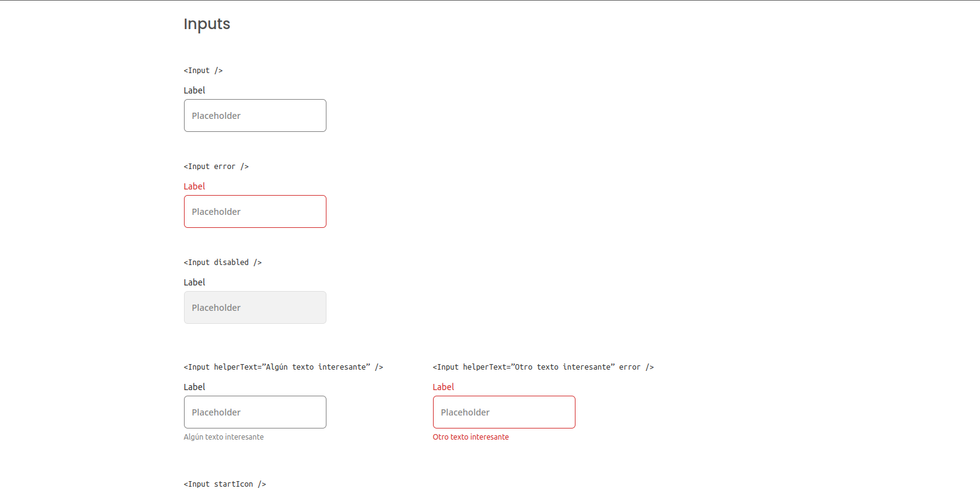Focus the red-bordered input under <Input error />
This screenshot has width=980, height=496.
pos(255,211)
